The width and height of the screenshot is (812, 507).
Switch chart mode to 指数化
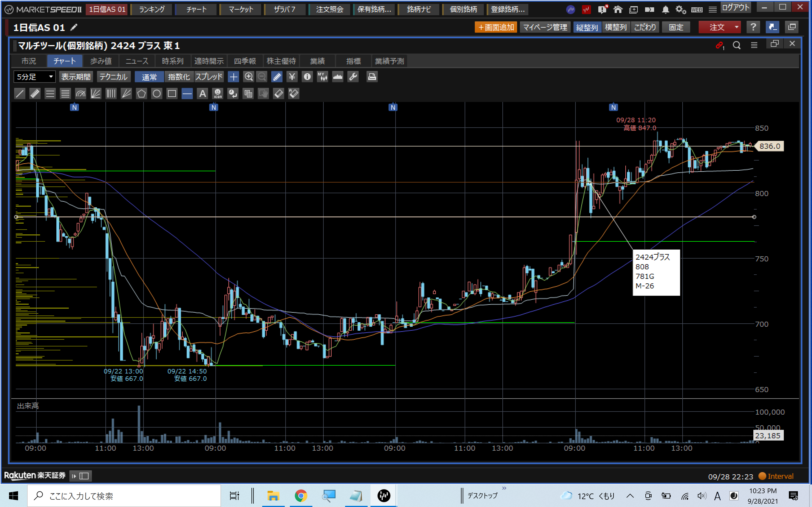pyautogui.click(x=179, y=77)
